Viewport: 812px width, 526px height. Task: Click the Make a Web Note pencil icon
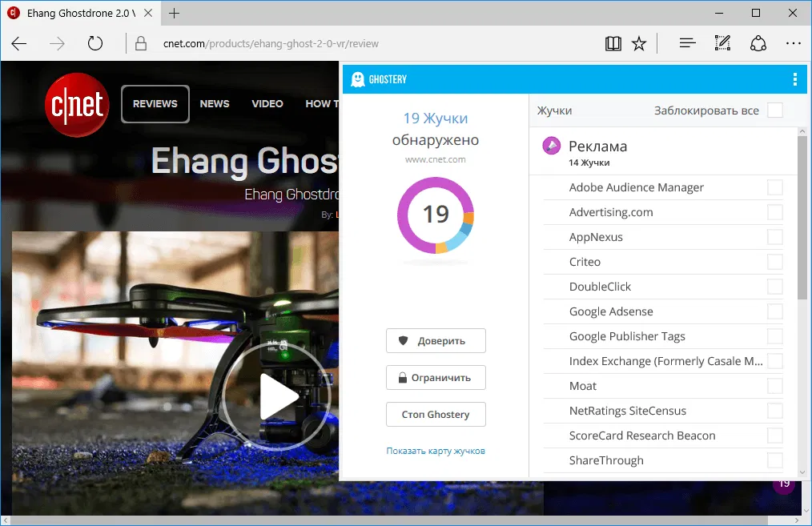click(722, 43)
